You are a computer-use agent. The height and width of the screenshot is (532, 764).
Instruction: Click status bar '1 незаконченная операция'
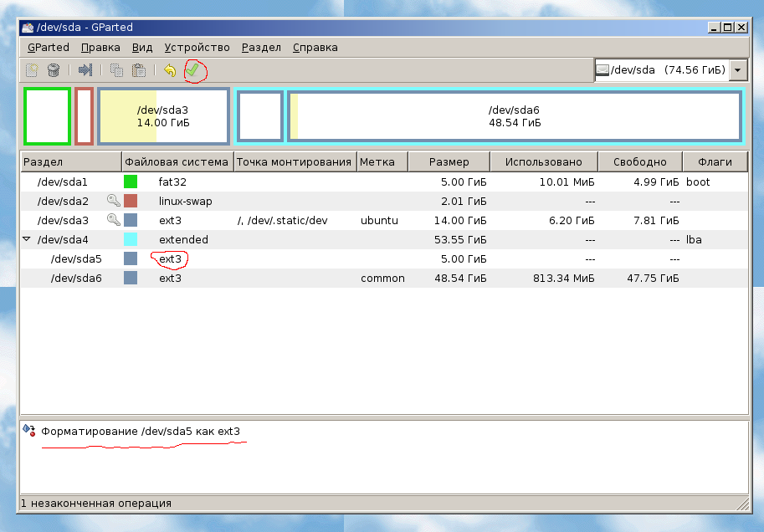click(x=96, y=503)
